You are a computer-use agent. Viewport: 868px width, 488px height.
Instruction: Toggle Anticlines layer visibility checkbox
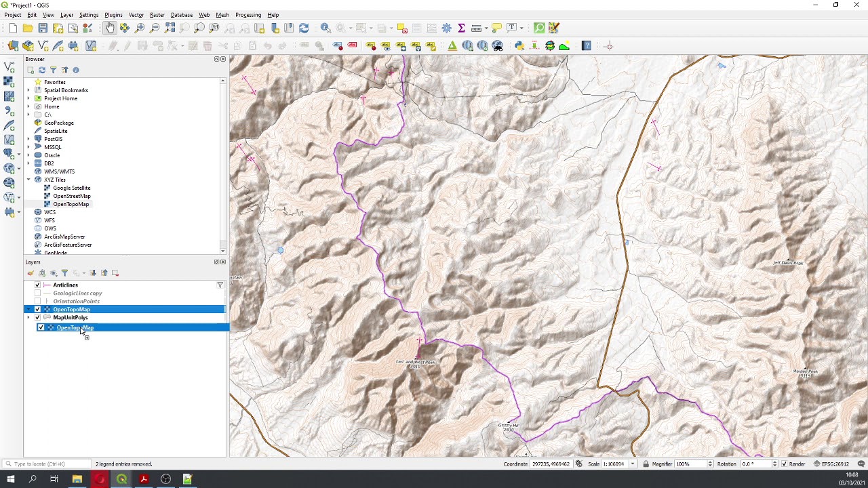(x=37, y=285)
